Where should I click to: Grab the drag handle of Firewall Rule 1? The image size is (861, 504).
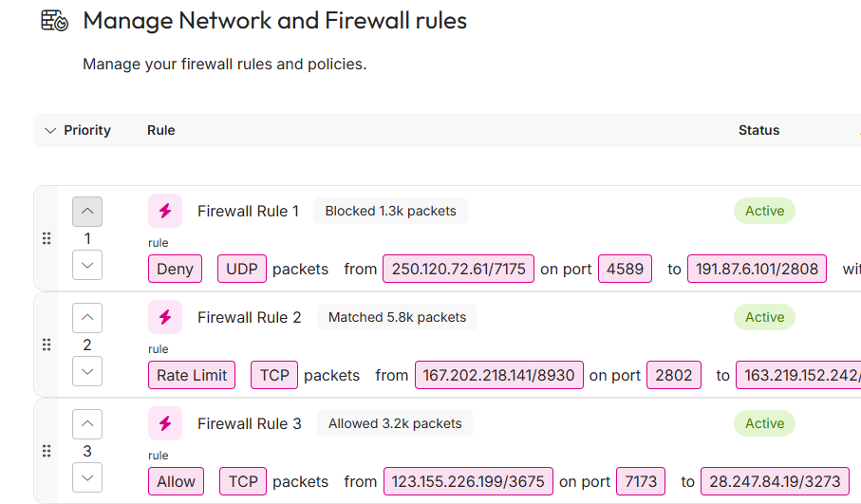[x=47, y=238]
